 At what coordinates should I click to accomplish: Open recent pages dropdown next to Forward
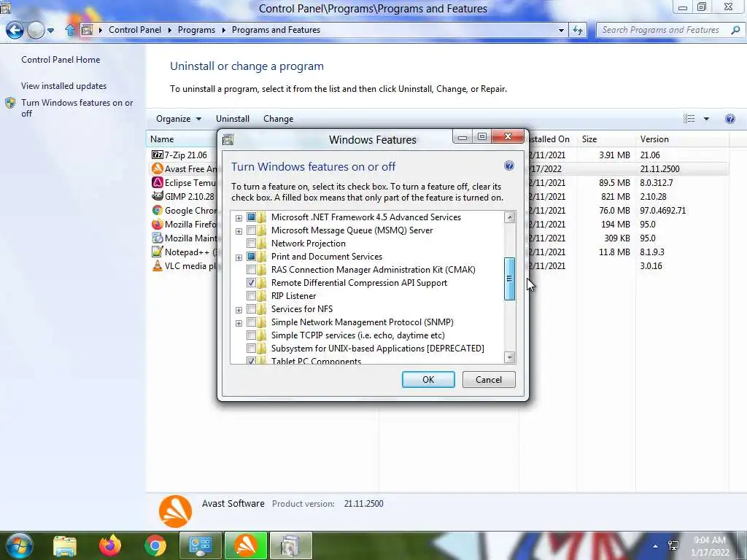point(50,31)
